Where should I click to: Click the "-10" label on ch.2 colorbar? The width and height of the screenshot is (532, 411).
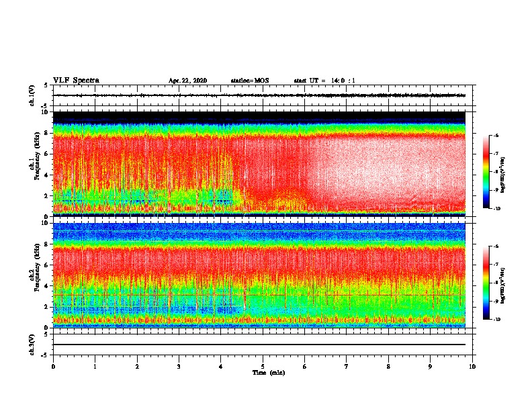coord(497,319)
